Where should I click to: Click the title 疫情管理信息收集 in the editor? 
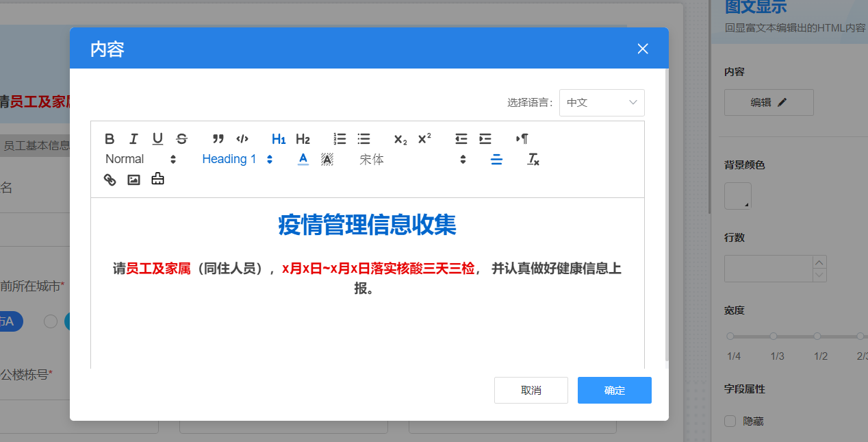(x=367, y=225)
